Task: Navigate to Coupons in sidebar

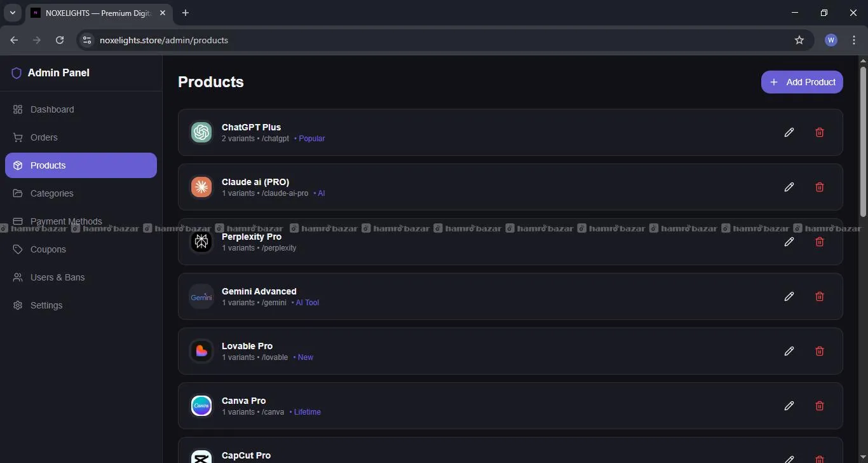Action: 48,249
